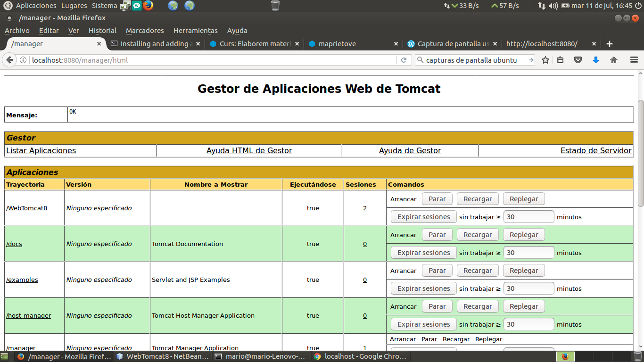Click the idle minutes field for /WebTomcat8

pos(528,217)
